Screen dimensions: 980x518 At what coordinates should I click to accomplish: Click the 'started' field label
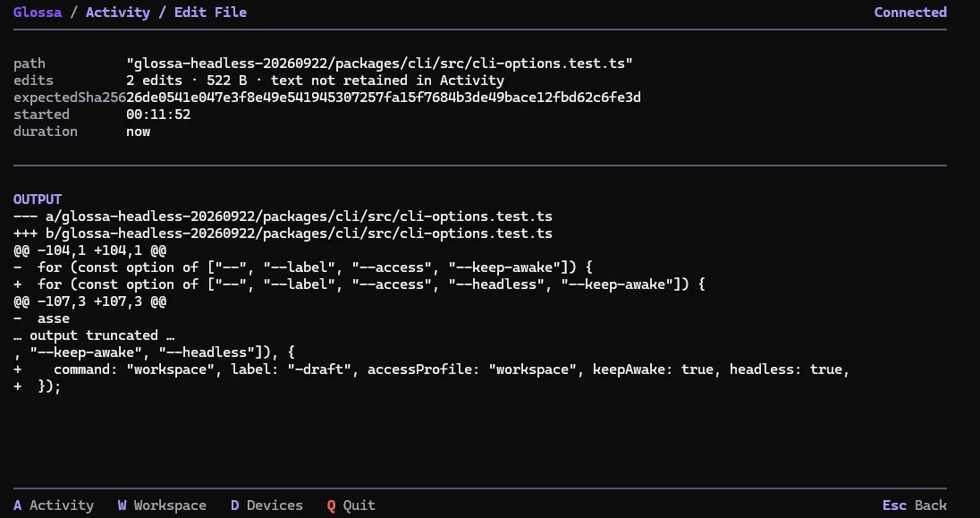41,115
